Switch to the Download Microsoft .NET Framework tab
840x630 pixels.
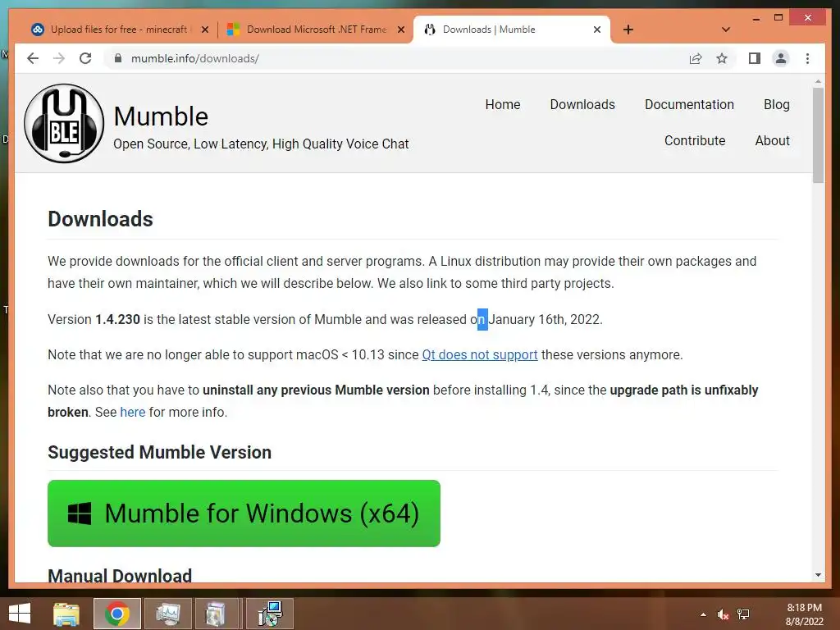click(316, 30)
